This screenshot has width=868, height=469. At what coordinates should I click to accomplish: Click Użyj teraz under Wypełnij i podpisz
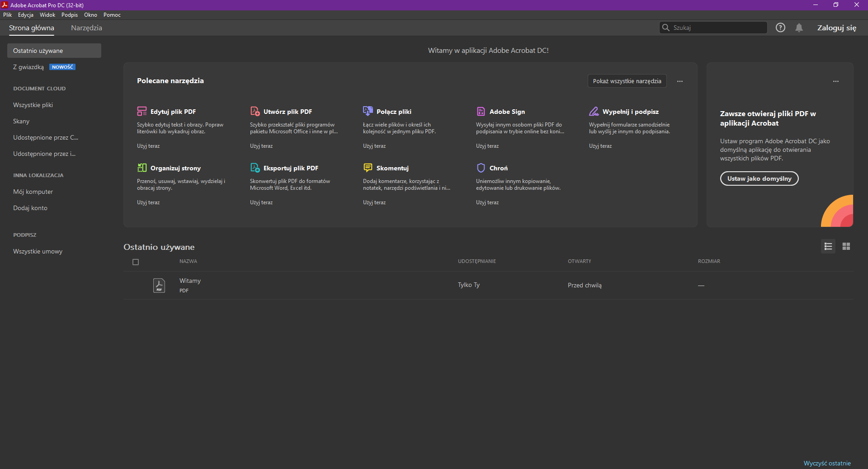[600, 146]
